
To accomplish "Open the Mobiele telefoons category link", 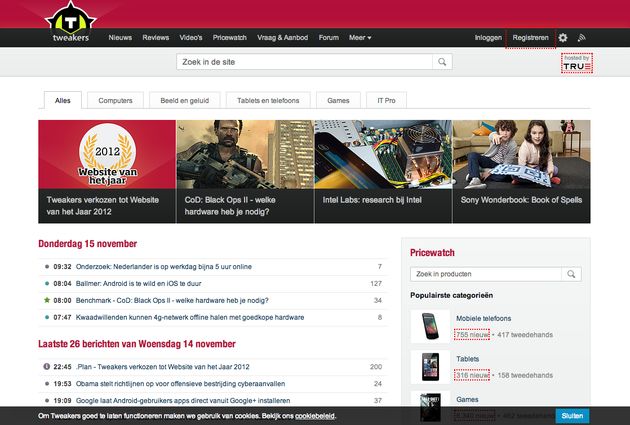I will click(x=483, y=318).
